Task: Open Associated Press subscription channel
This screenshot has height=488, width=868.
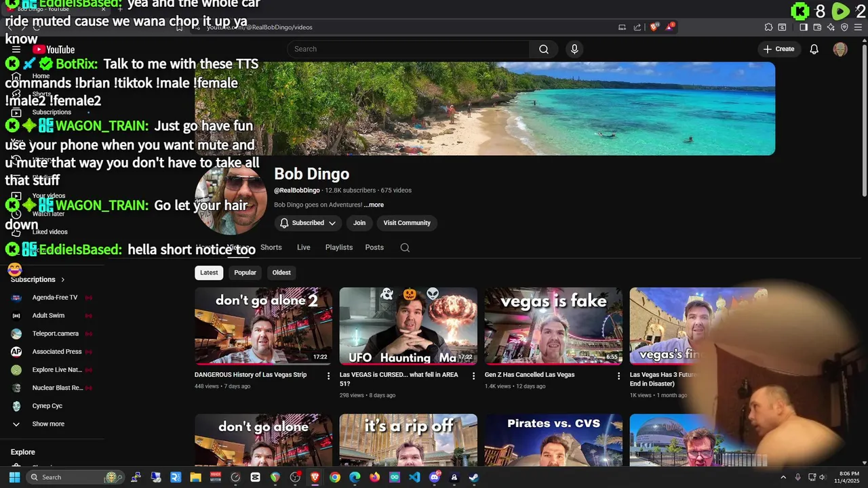Action: tap(53, 352)
